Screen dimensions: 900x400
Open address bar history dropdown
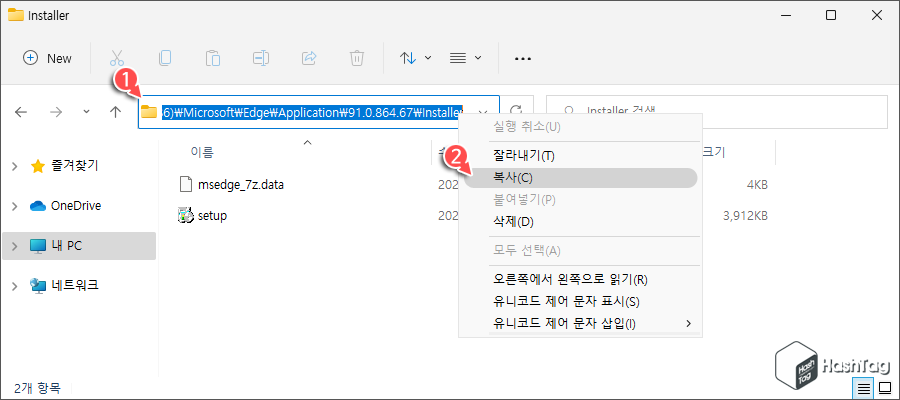tap(484, 112)
